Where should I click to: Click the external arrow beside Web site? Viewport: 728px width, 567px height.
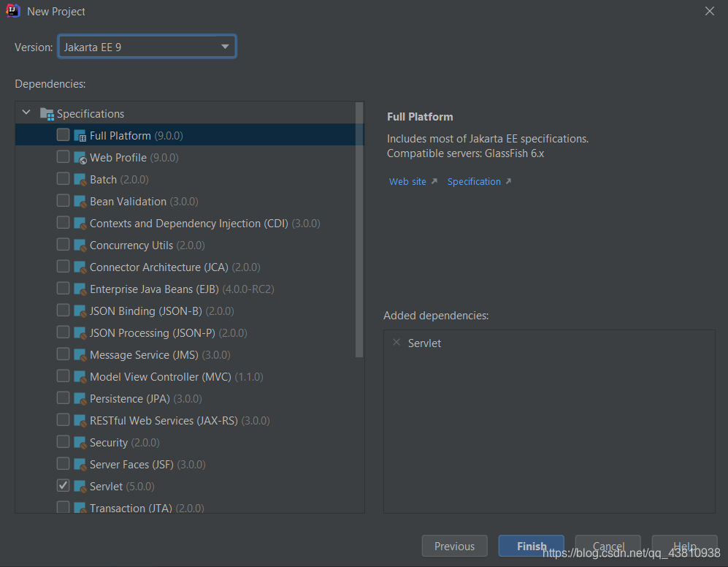pos(434,181)
